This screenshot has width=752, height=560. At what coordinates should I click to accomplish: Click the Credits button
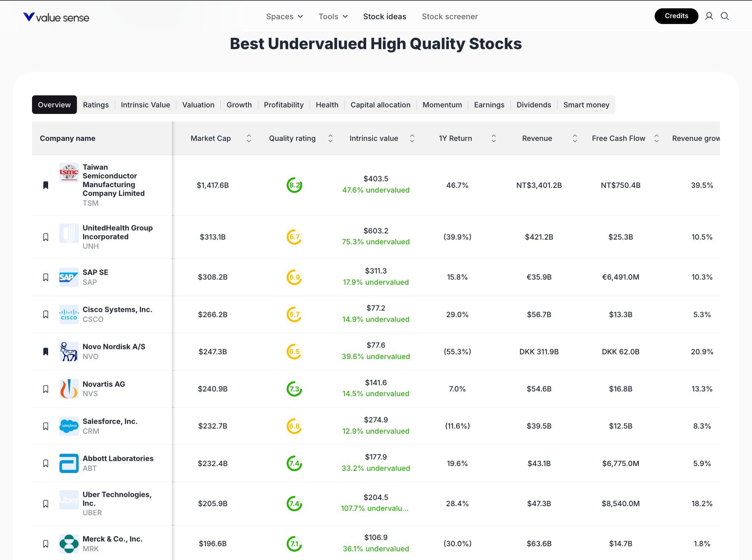click(676, 16)
